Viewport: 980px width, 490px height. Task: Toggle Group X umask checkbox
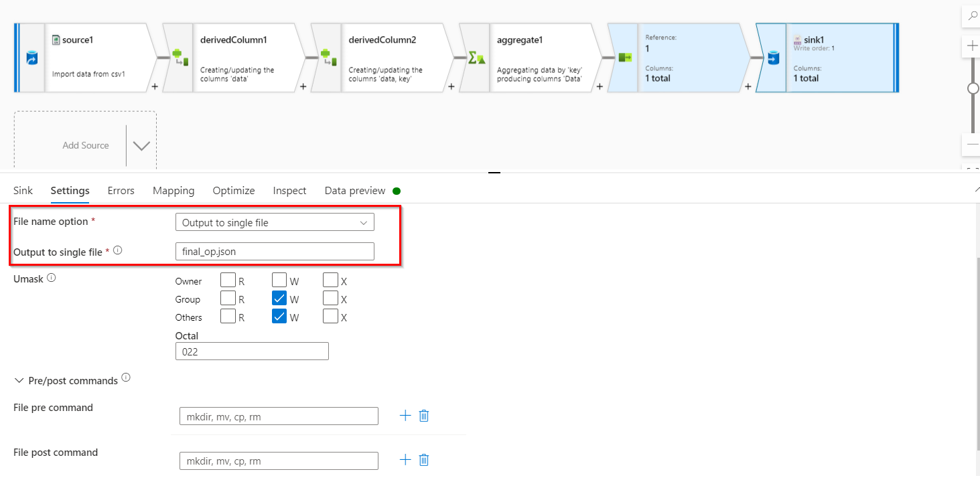[x=330, y=298]
